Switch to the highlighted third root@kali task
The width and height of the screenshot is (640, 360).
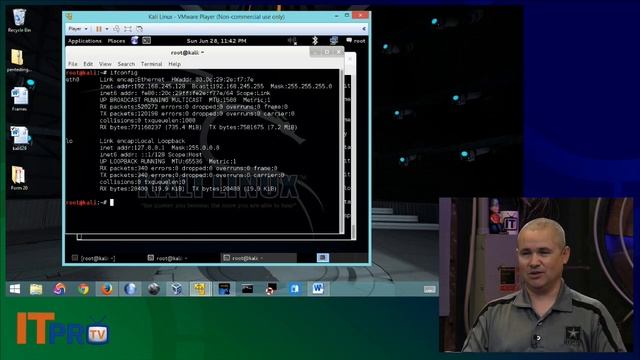tap(259, 258)
